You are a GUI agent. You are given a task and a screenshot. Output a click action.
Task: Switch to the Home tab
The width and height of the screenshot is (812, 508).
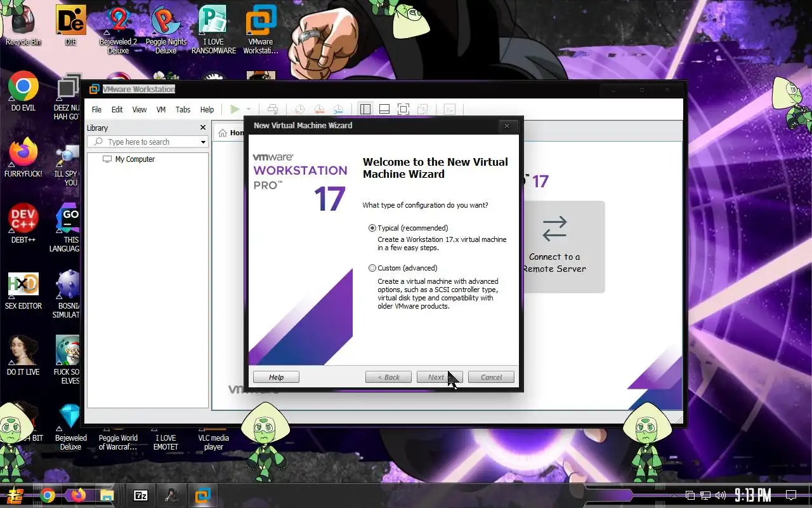pyautogui.click(x=230, y=133)
